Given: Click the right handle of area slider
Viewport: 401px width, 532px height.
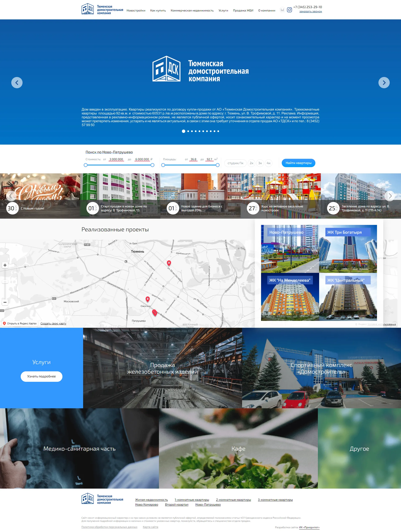Looking at the screenshot, I should 218,165.
